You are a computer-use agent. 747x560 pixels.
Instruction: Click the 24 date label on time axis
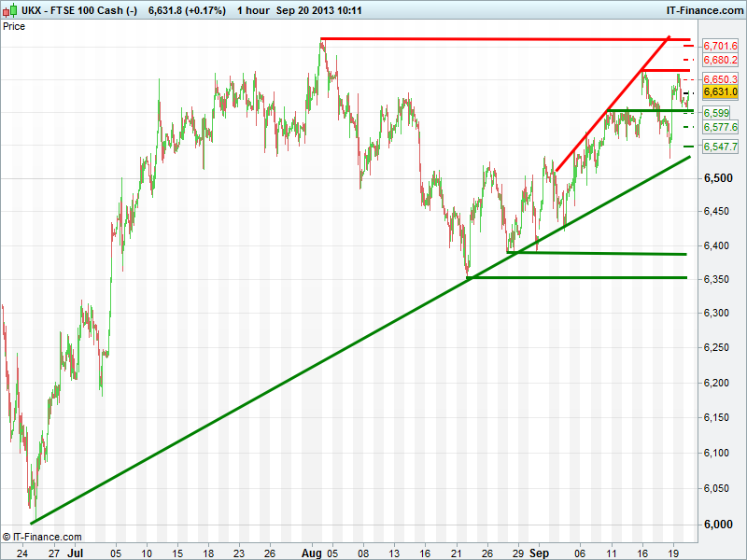click(x=21, y=553)
